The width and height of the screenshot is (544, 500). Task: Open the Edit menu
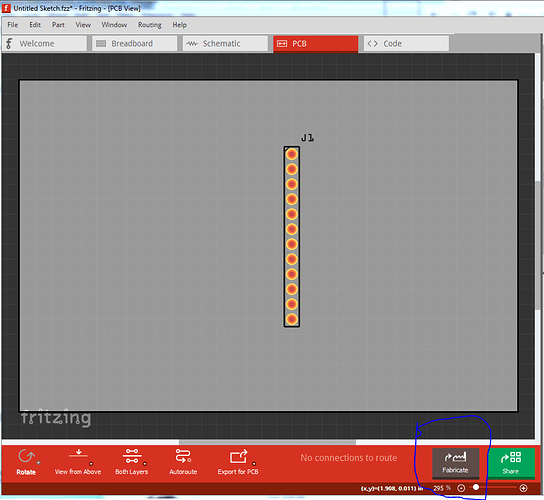[35, 25]
